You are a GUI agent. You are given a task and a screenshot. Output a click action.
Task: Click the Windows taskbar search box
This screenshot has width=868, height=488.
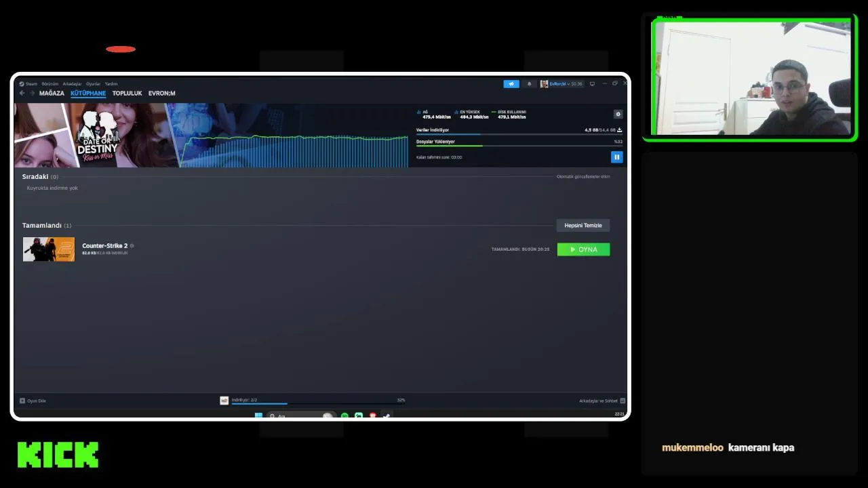click(302, 415)
